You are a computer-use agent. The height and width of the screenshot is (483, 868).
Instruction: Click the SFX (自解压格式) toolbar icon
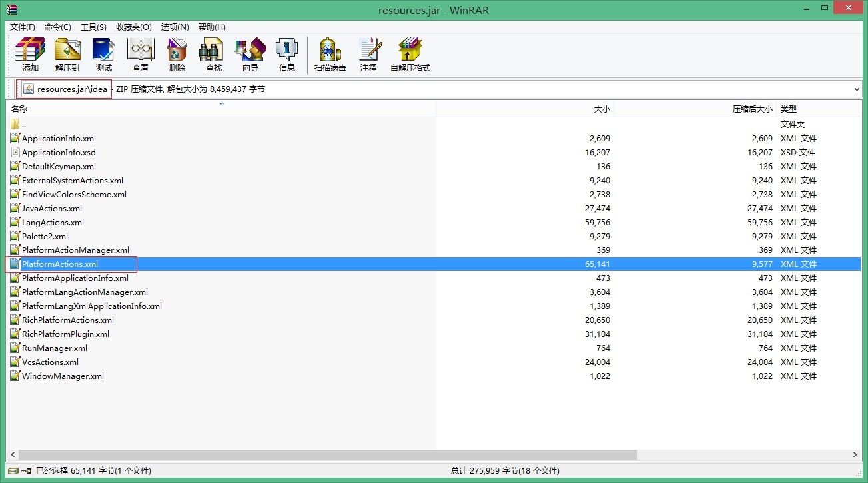(410, 55)
